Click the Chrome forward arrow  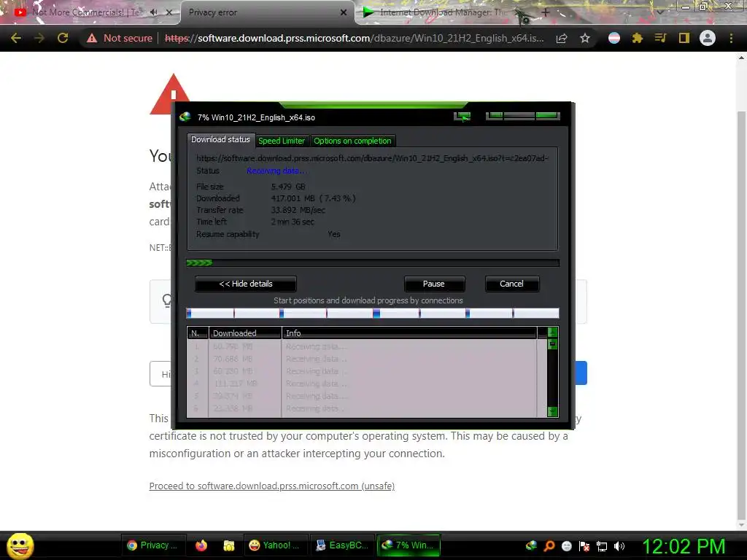[x=39, y=38]
